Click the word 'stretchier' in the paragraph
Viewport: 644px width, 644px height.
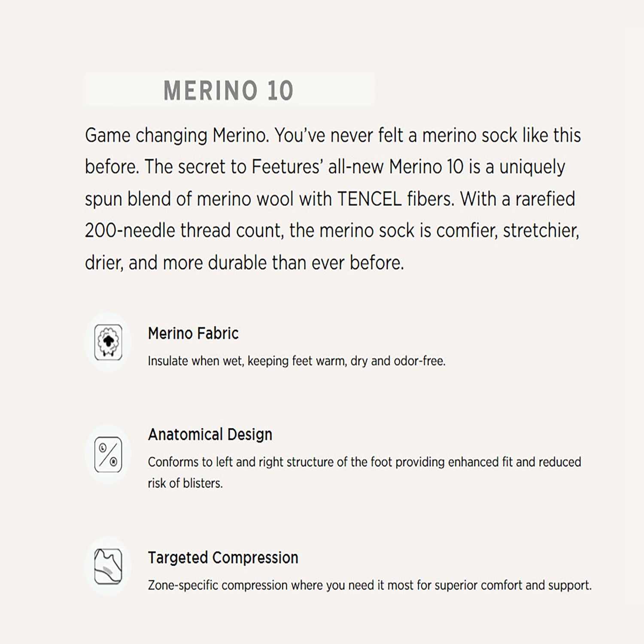click(541, 231)
